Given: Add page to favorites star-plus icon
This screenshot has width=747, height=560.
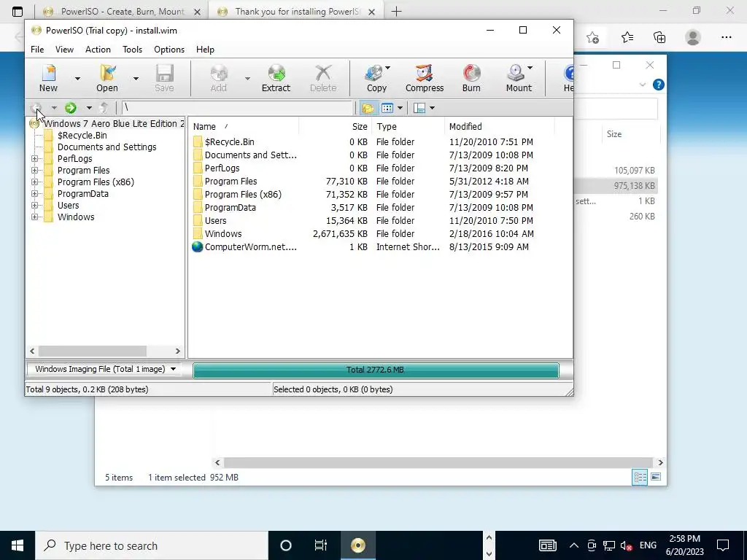Looking at the screenshot, I should pos(592,37).
